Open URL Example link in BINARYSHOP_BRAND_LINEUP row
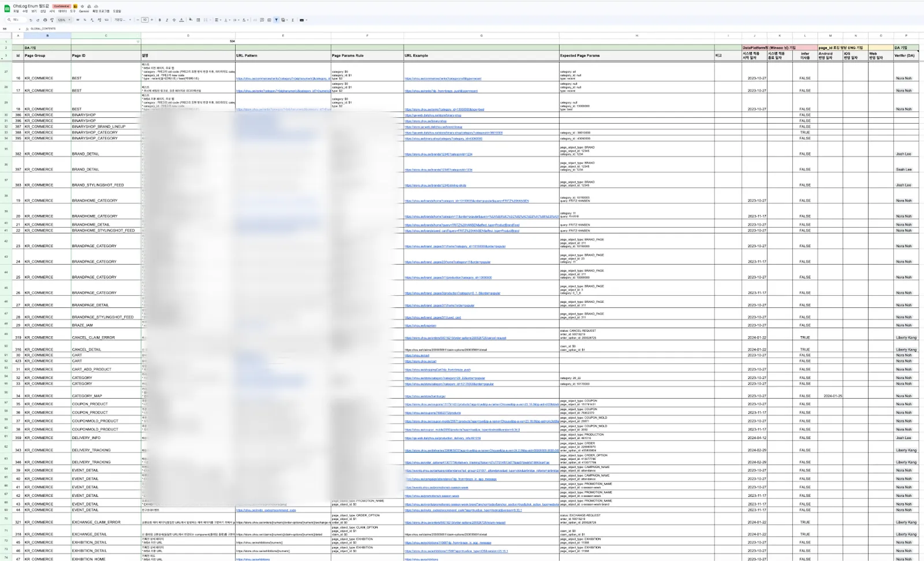This screenshot has width=924, height=561. (x=433, y=127)
